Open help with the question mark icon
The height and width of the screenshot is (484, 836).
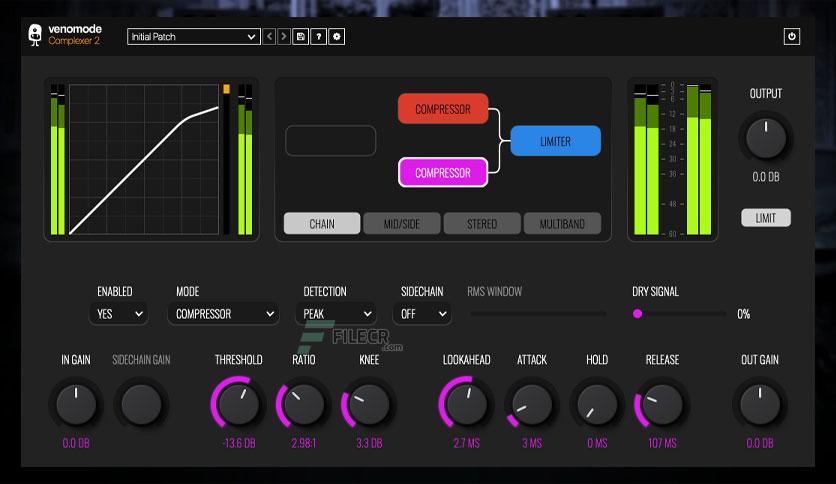[x=319, y=37]
